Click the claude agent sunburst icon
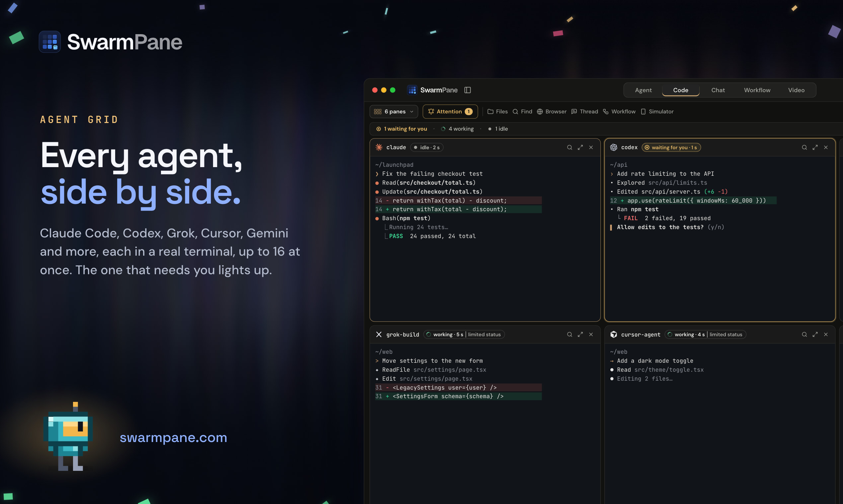Image resolution: width=843 pixels, height=504 pixels. (379, 148)
